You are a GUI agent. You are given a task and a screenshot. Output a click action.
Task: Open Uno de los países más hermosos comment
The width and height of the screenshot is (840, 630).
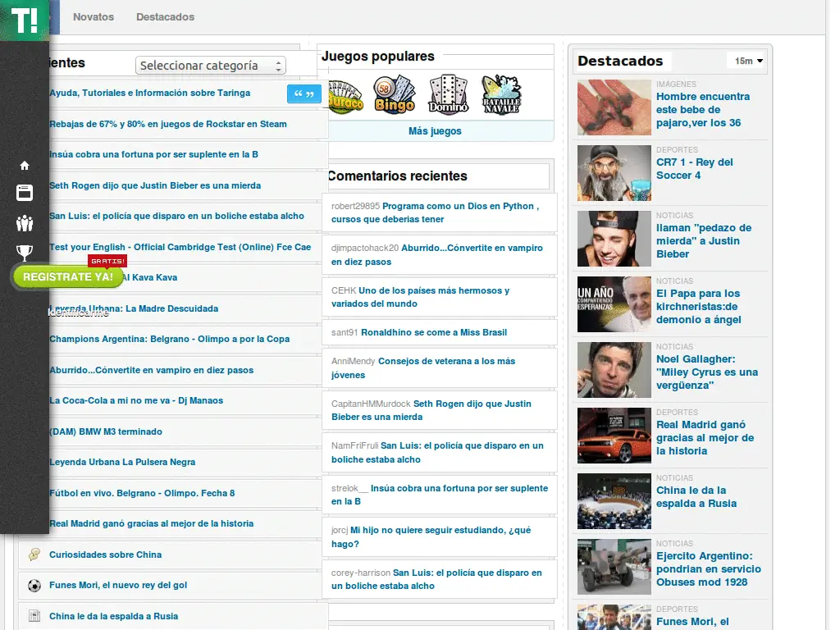coord(420,297)
